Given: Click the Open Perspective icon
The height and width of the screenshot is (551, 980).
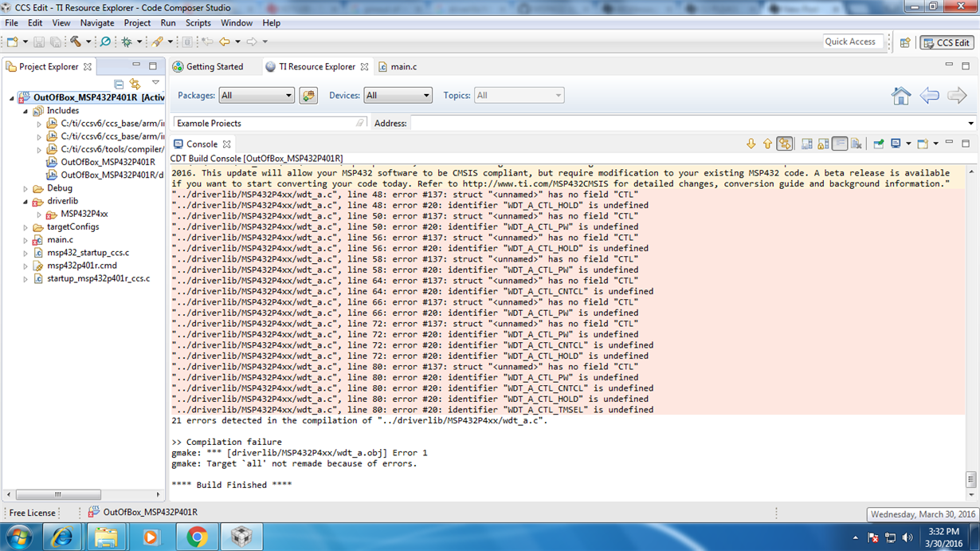Looking at the screenshot, I should [905, 42].
